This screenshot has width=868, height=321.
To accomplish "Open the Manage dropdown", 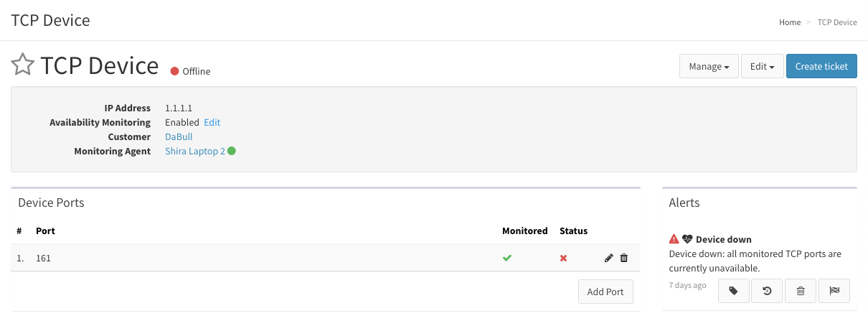I will pyautogui.click(x=709, y=66).
